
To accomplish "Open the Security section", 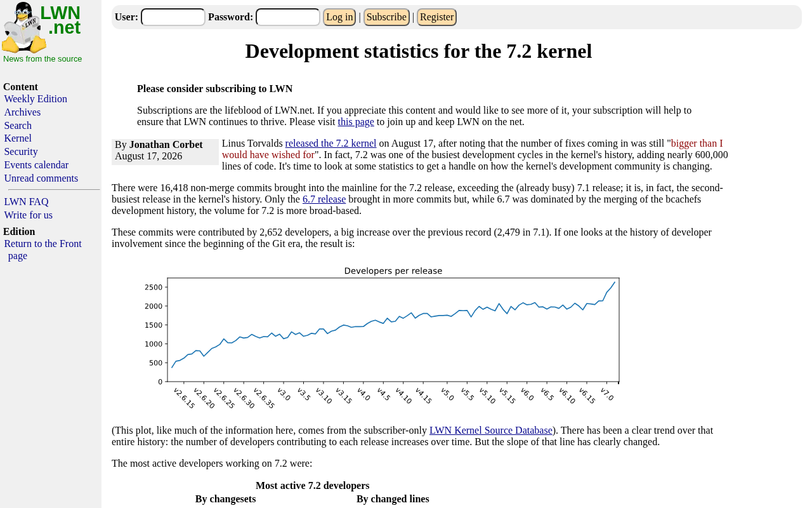I will click(21, 152).
